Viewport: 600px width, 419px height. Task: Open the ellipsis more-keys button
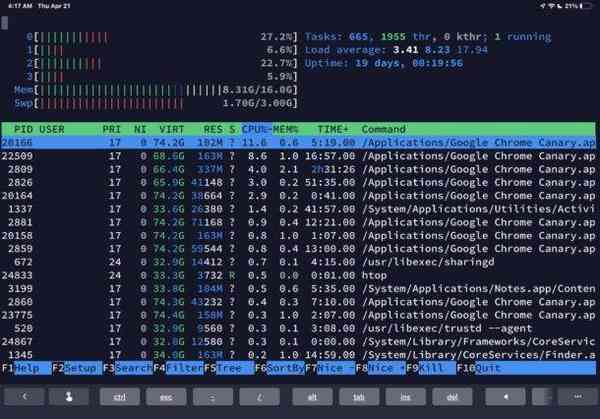click(577, 397)
